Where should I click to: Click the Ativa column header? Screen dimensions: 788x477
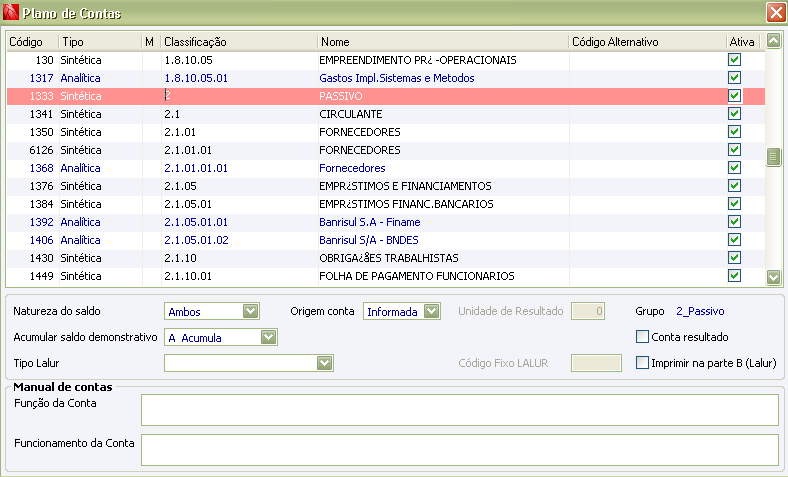click(x=742, y=42)
